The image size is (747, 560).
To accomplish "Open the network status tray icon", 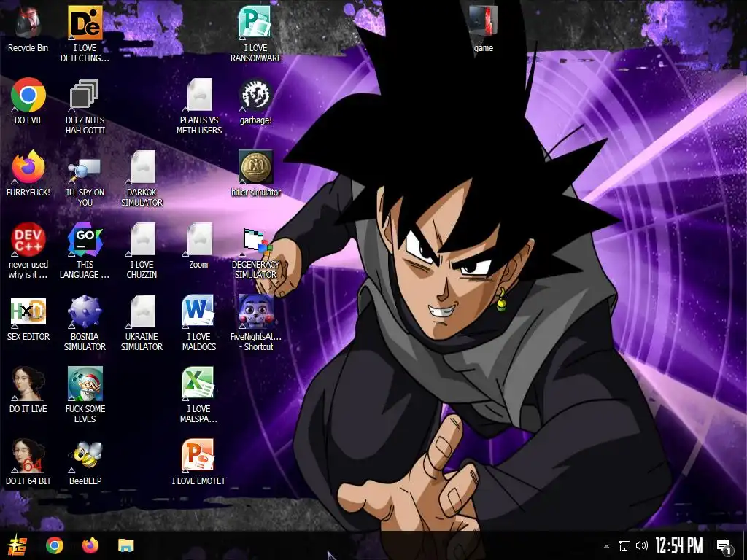I will click(624, 545).
